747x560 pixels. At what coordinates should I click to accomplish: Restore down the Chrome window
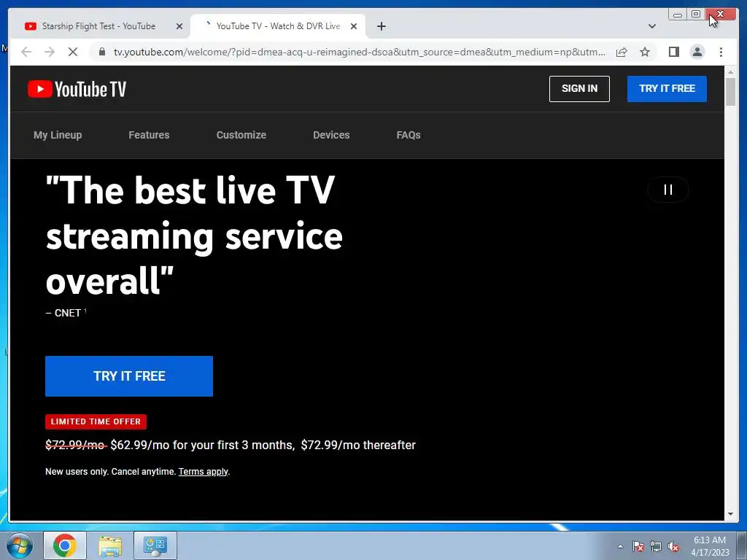695,15
